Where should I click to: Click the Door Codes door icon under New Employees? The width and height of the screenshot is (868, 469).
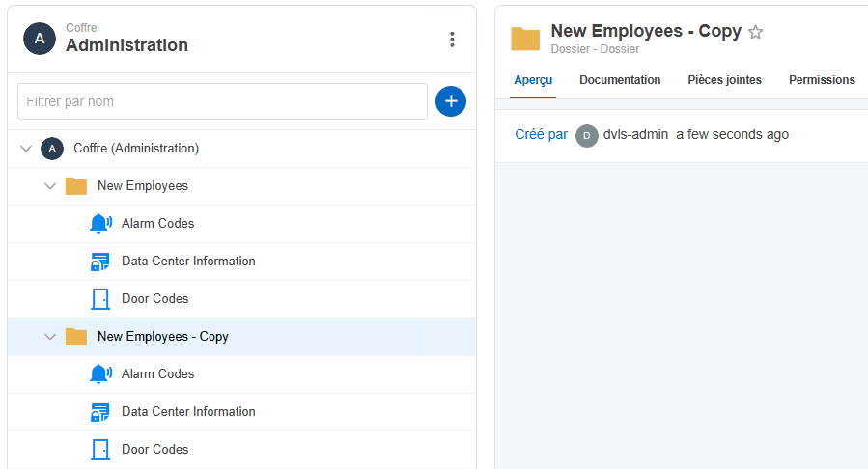100,299
